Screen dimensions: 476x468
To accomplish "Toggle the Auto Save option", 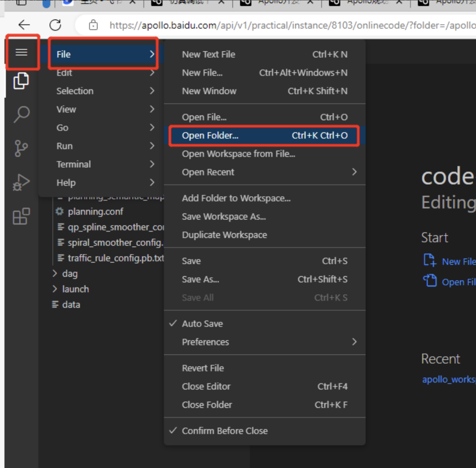I will [x=202, y=324].
